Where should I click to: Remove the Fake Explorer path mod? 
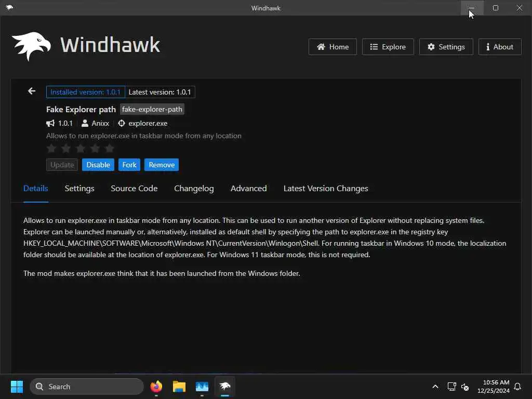point(162,165)
